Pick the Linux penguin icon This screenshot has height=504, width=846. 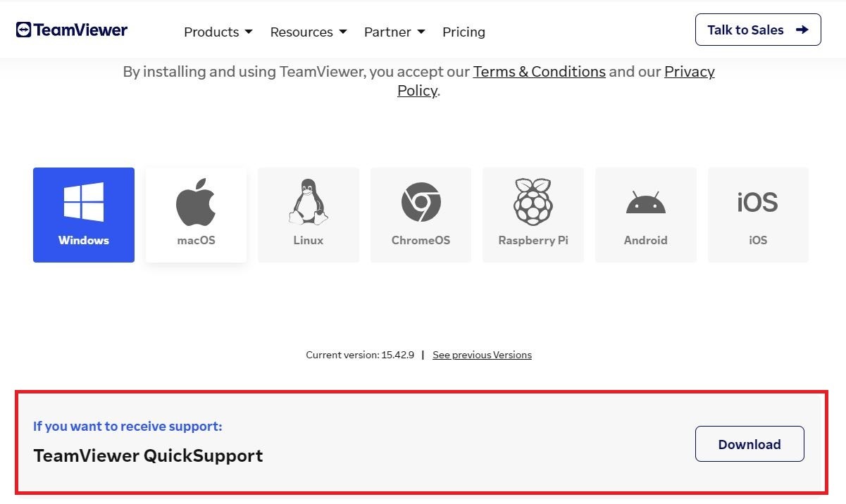(308, 202)
